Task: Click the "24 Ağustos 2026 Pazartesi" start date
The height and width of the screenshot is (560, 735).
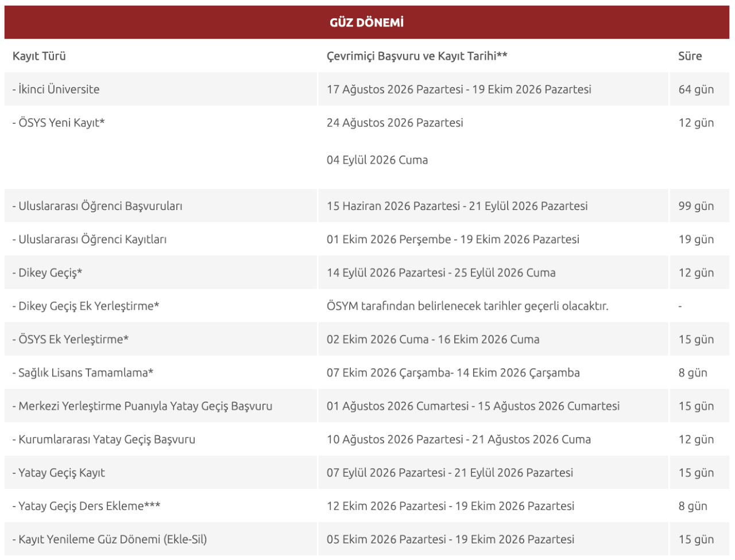Action: pyautogui.click(x=395, y=122)
